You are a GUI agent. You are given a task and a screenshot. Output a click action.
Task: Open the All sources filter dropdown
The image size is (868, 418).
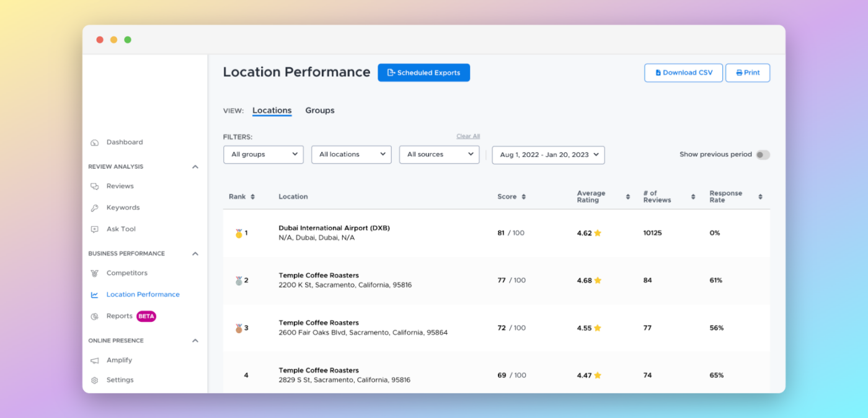pos(439,154)
